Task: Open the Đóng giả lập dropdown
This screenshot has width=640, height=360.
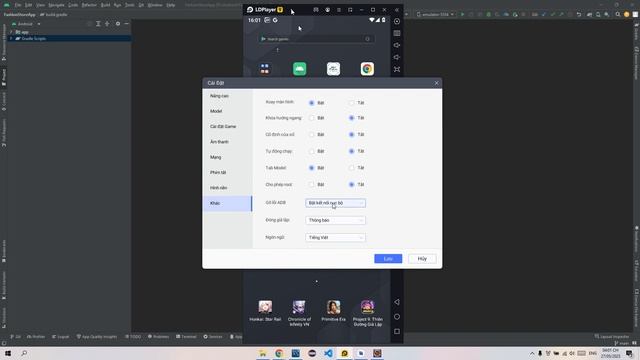Action: (x=336, y=220)
